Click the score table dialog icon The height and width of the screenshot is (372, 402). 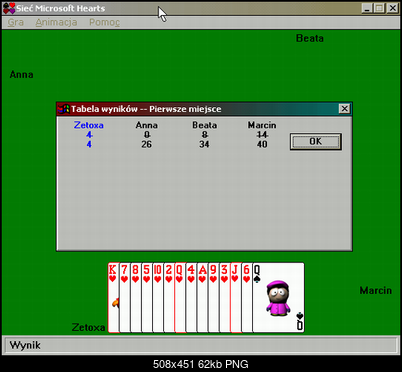tap(64, 109)
